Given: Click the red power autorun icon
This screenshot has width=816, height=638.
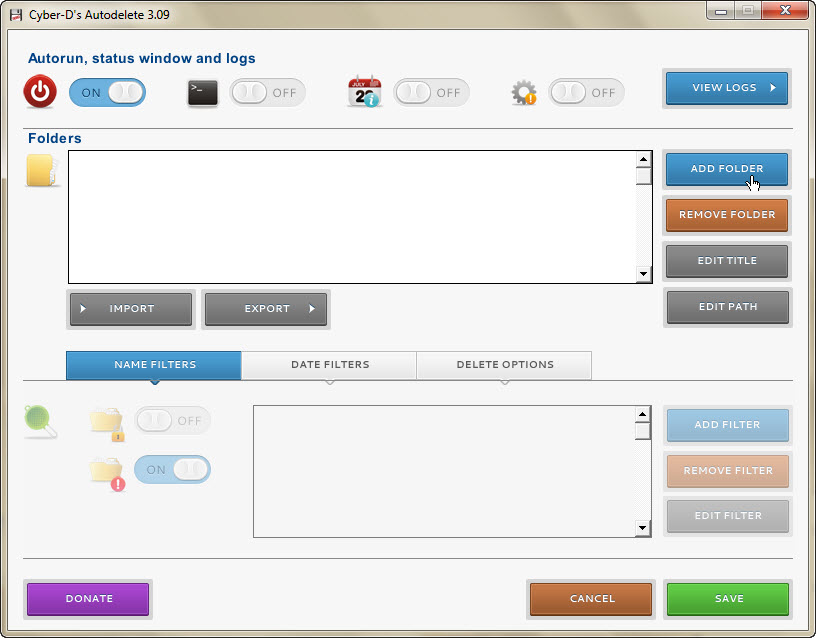Looking at the screenshot, I should pyautogui.click(x=40, y=92).
